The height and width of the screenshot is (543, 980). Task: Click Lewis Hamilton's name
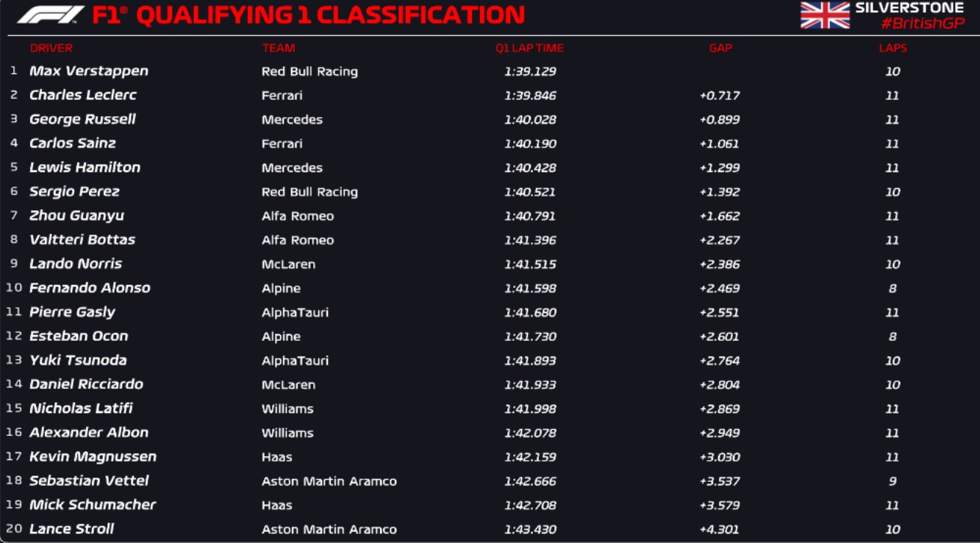(85, 168)
